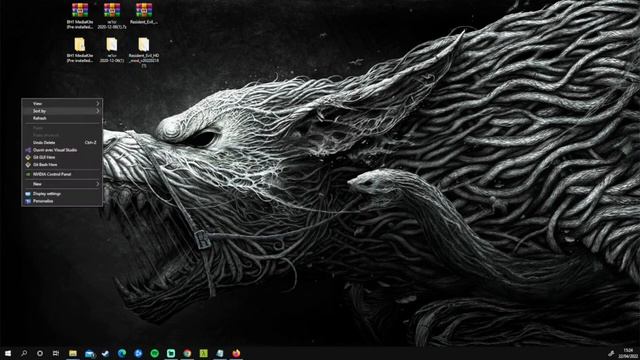Open NVIDIA Control Panel from context menu
Screen dimensions: 640x360
(62, 174)
